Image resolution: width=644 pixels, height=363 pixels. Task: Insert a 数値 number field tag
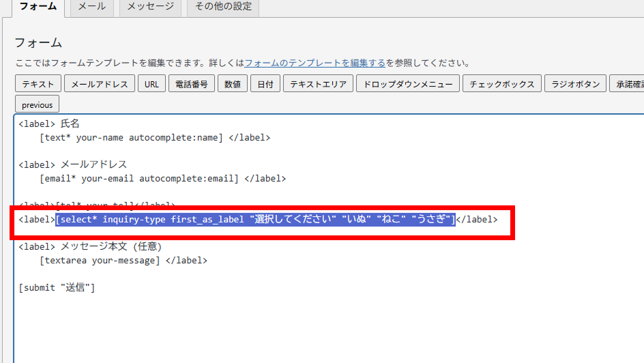(x=232, y=85)
